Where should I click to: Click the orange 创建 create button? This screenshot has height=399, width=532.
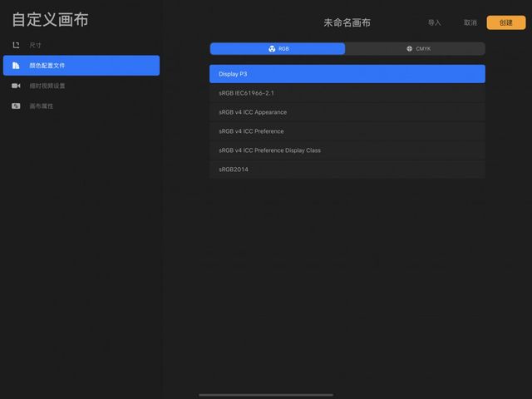click(x=506, y=22)
